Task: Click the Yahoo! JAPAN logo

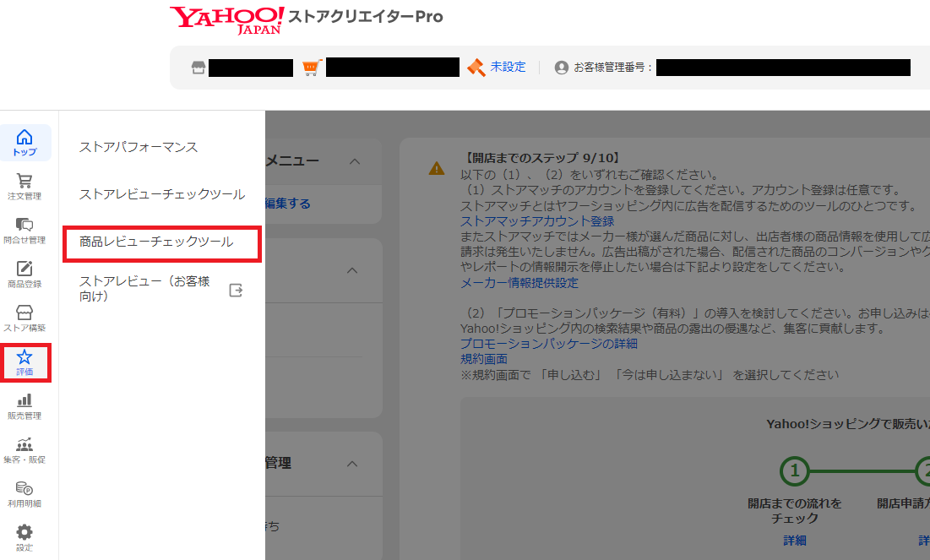Action: 226,19
